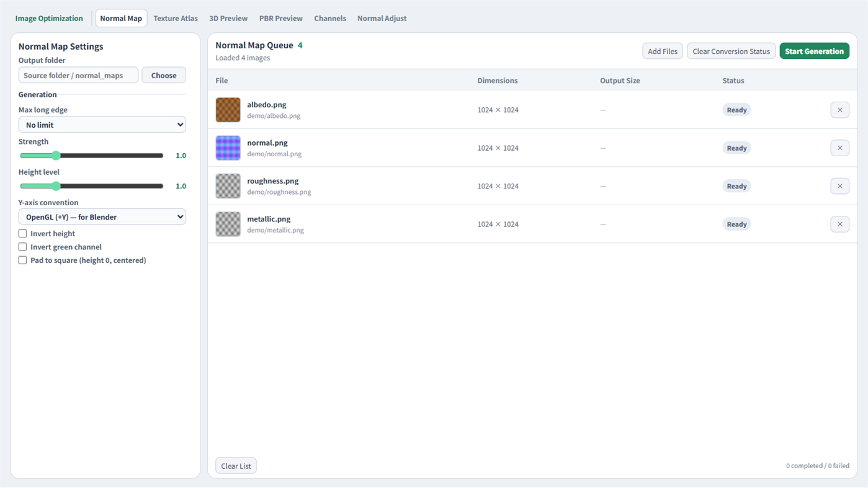Screen dimensions: 868x488
Task: Click the 'Loaded 4 images' text
Action: pos(243,58)
